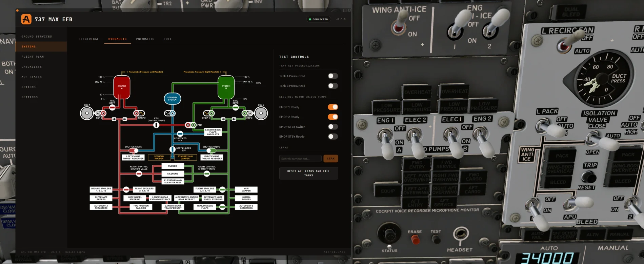Flip the Eng Anti-Ice 2 cockpit switch
Screen dimensions: 644x264
(x=496, y=24)
